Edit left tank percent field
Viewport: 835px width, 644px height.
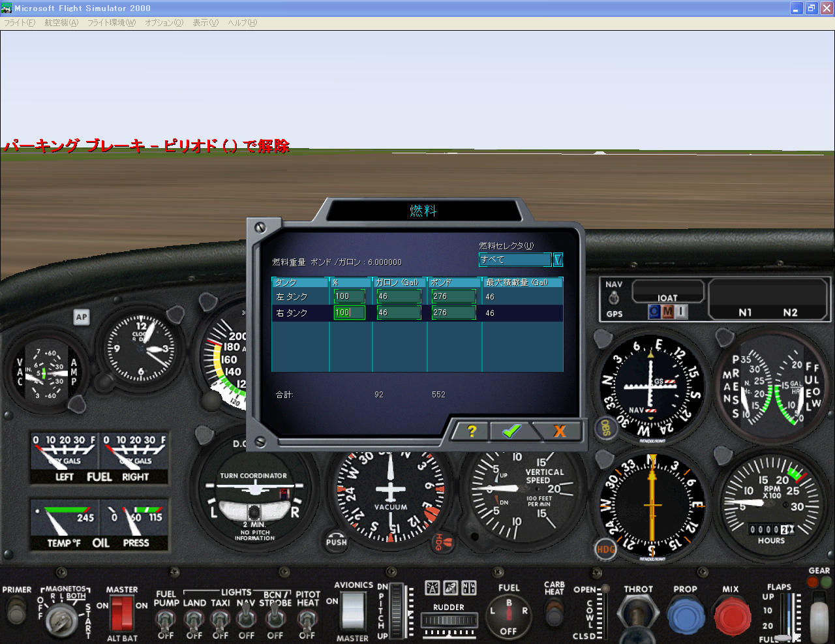point(349,297)
